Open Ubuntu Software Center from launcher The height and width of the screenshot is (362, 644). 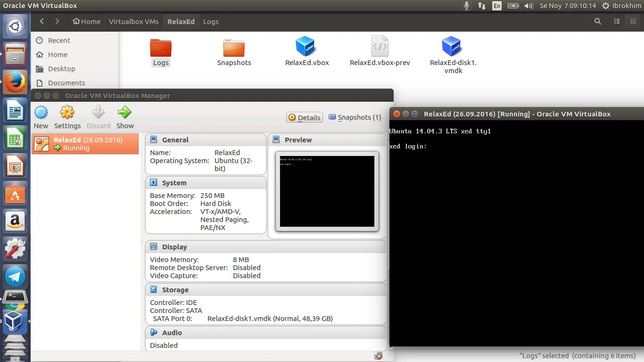[15, 194]
